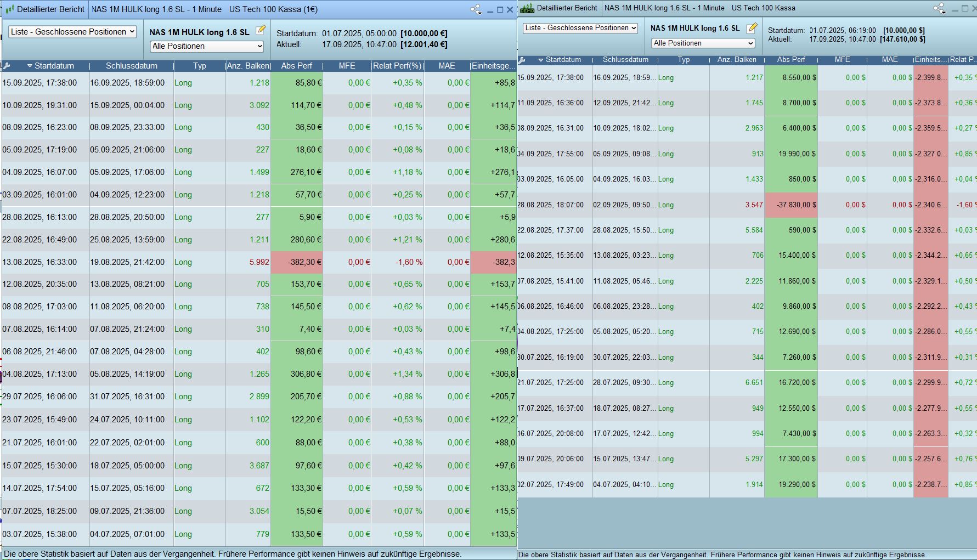This screenshot has height=560, width=977.
Task: Click current balance [147.610,00 $]
Action: coord(902,39)
